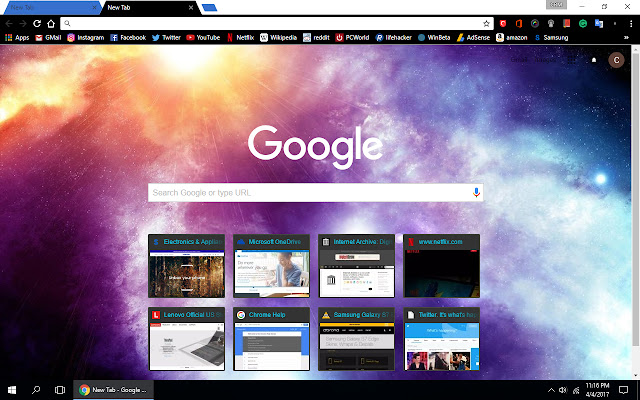The image size is (640, 400).
Task: Select the Chrome New Tab taskbar button
Action: (x=113, y=390)
